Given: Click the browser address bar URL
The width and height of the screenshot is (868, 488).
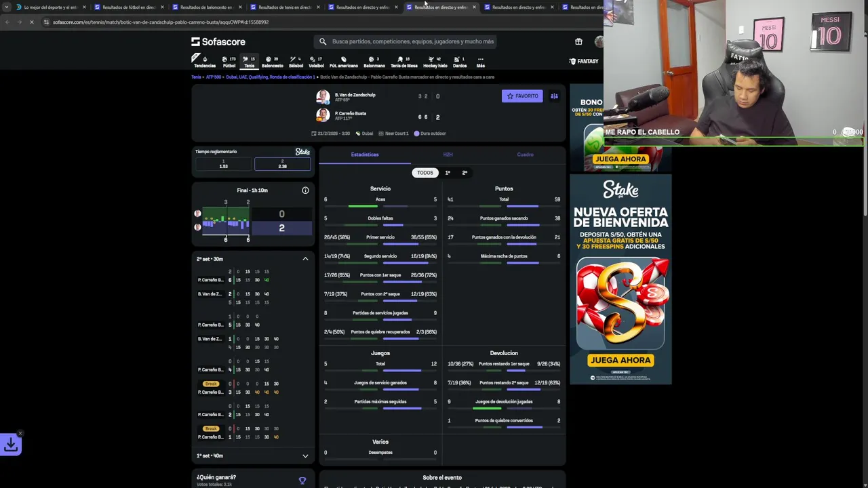Looking at the screenshot, I should (x=161, y=22).
